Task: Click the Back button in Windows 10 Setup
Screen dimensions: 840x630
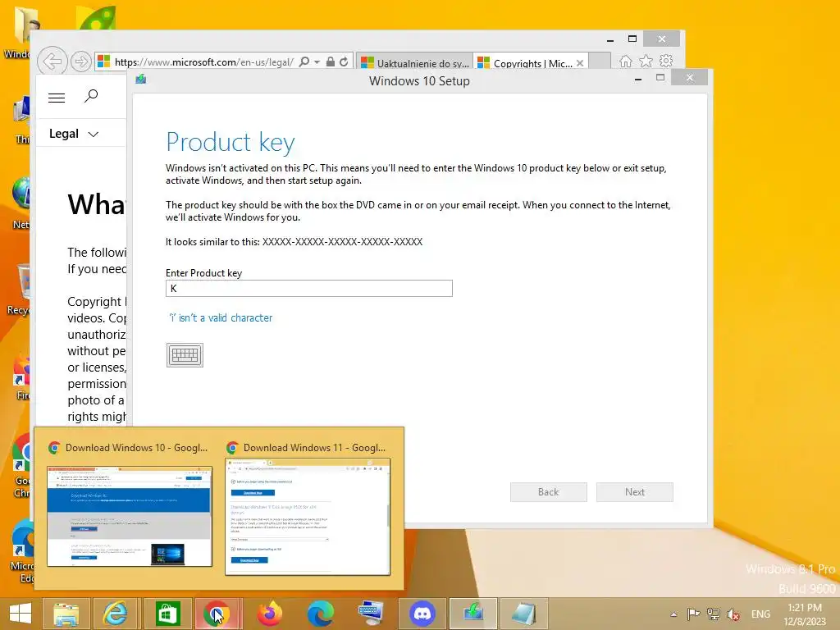Action: click(549, 492)
